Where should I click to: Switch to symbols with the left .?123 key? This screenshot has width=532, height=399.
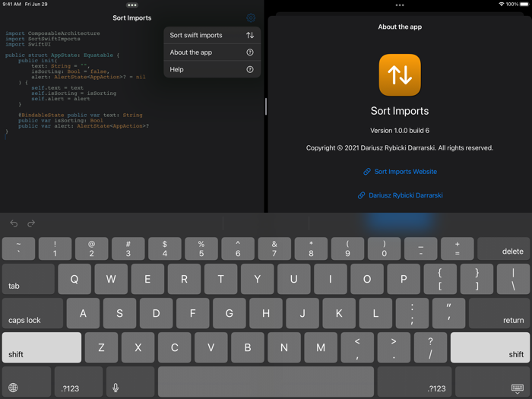click(x=78, y=382)
